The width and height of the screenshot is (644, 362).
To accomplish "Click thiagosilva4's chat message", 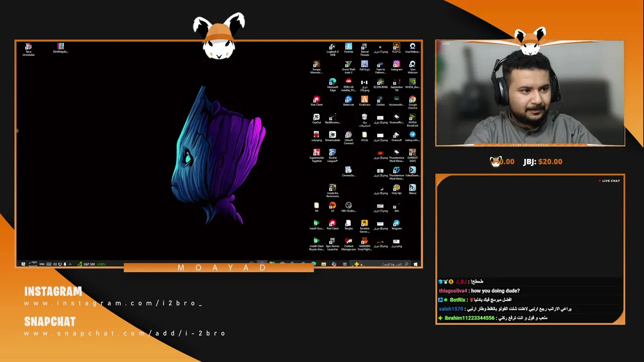I will pos(479,291).
